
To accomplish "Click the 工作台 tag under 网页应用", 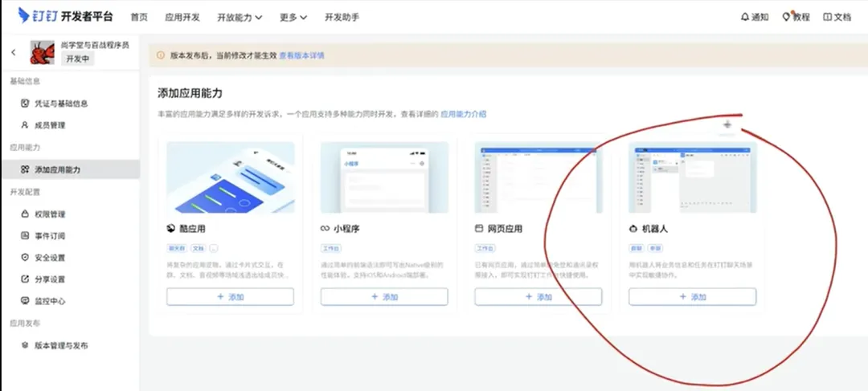I will (x=485, y=248).
